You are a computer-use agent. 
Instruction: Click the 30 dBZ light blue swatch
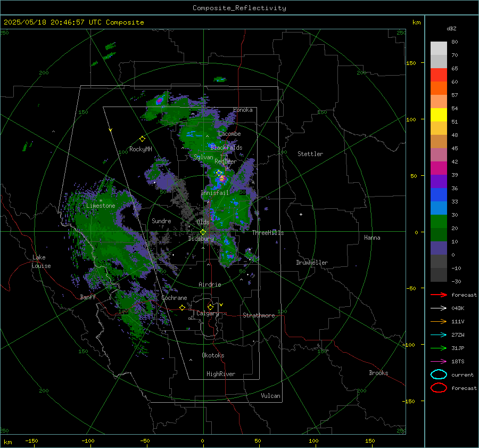(x=439, y=208)
